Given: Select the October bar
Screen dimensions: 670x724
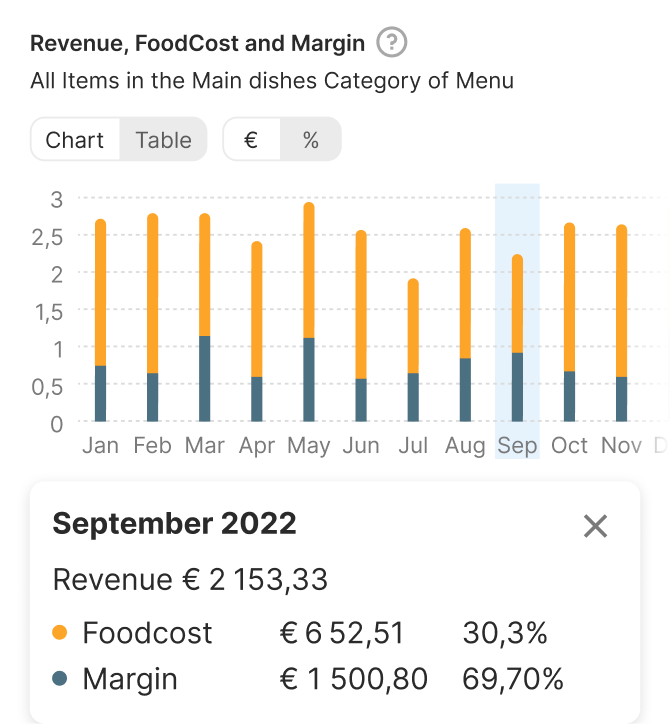Looking at the screenshot, I should point(569,322).
